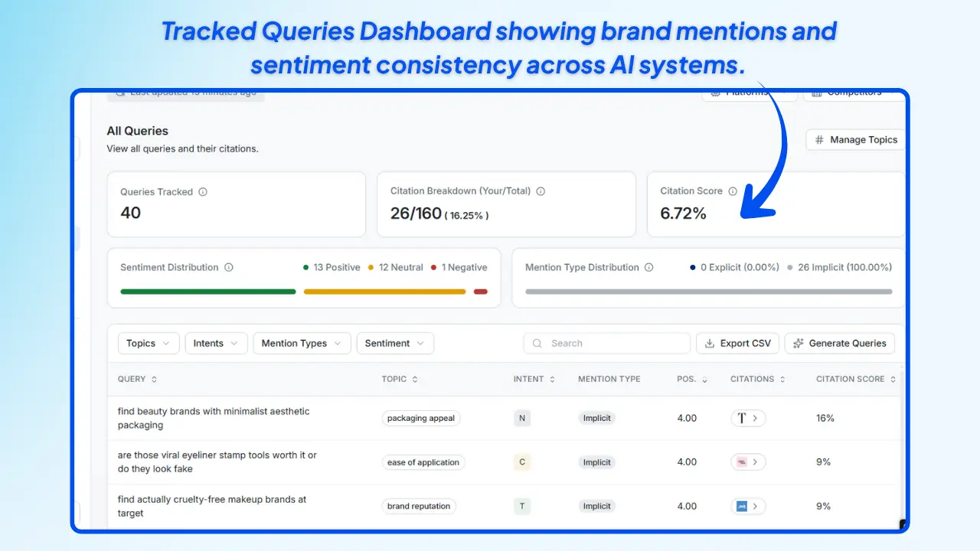This screenshot has width=980, height=551.
Task: Select the Export CSV download icon
Action: (x=708, y=343)
